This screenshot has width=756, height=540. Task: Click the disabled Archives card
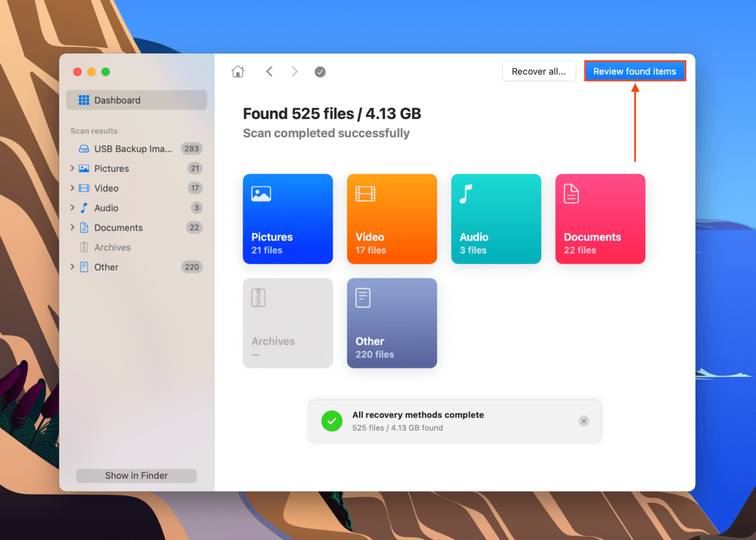287,323
